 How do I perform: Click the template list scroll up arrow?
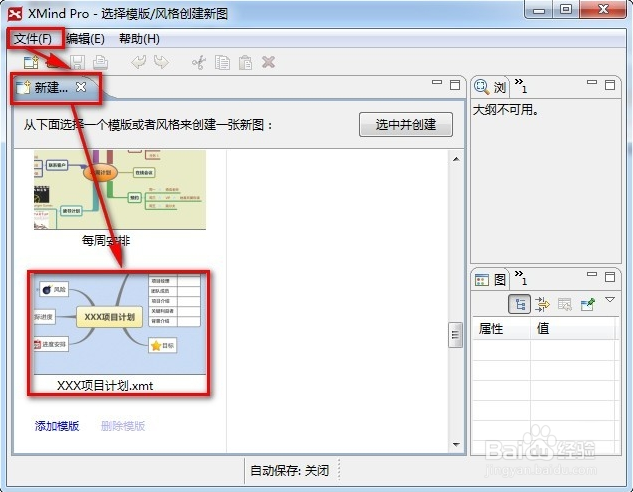[456, 159]
